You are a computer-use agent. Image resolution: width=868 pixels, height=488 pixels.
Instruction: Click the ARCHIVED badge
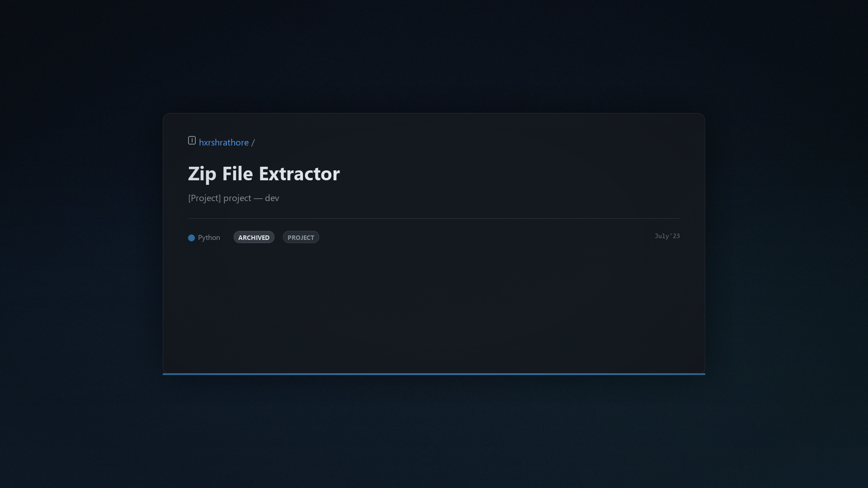(254, 237)
